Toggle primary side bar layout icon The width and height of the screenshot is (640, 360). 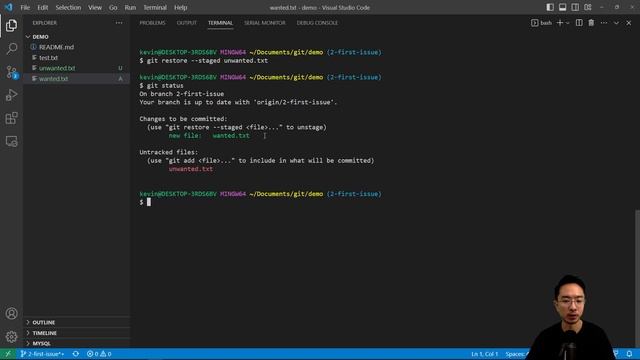[550, 7]
